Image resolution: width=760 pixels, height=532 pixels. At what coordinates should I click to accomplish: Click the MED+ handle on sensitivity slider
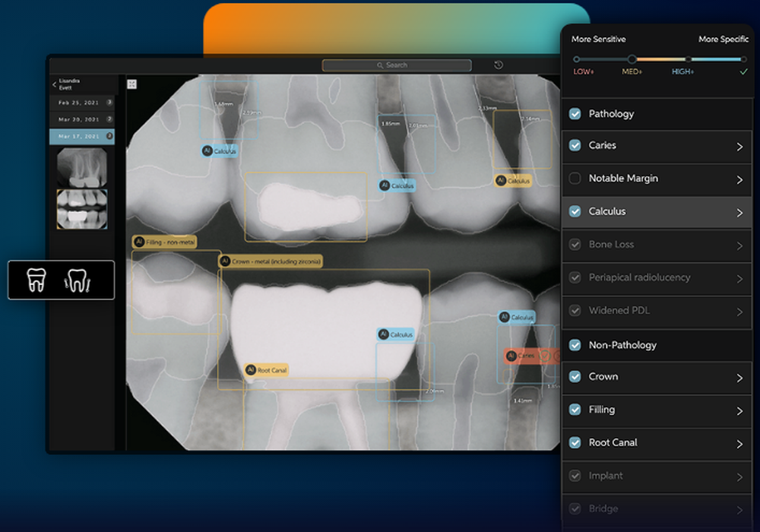[x=632, y=59]
